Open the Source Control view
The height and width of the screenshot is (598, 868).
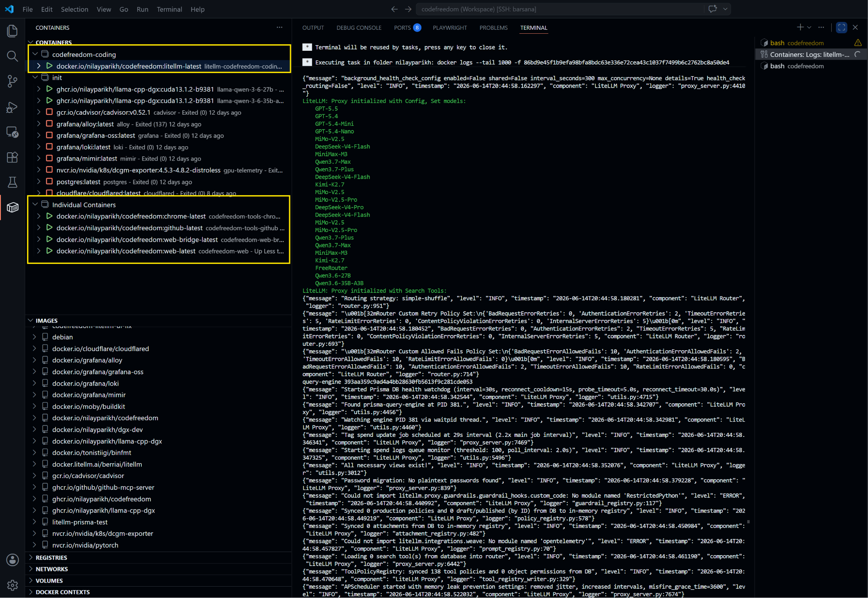click(12, 81)
